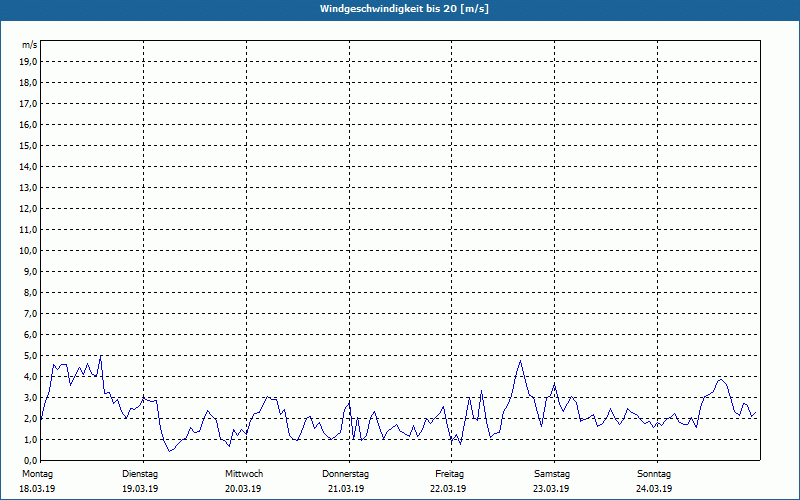Click the date 20.03.19
Image resolution: width=800 pixels, height=500 pixels.
243,489
